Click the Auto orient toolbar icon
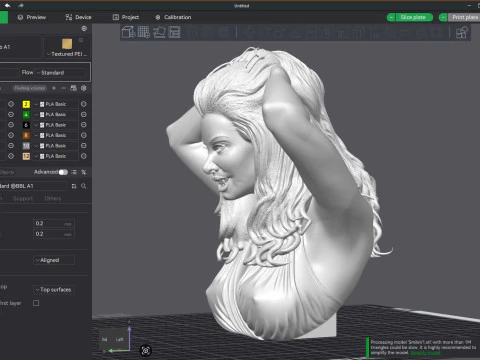Image resolution: width=480 pixels, height=360 pixels. click(159, 32)
